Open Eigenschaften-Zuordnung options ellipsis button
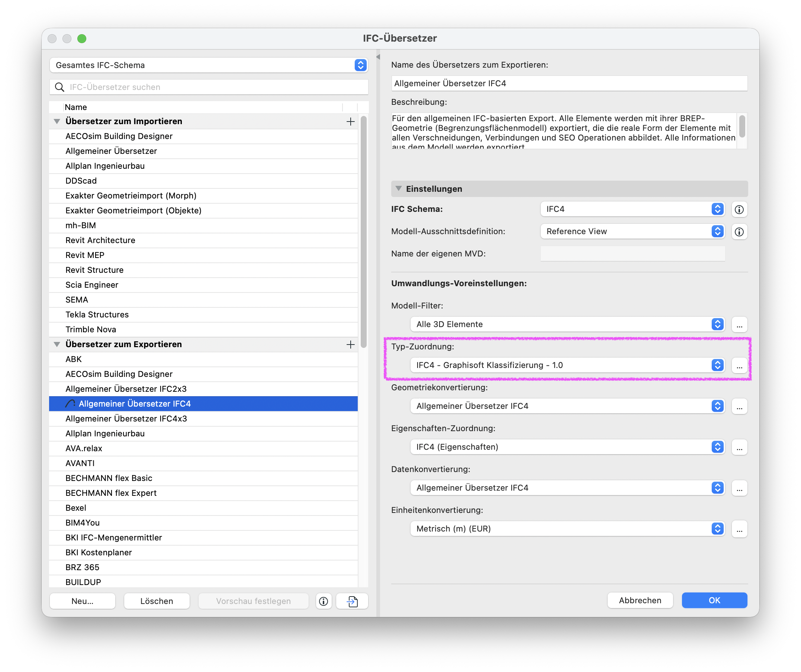 point(739,447)
